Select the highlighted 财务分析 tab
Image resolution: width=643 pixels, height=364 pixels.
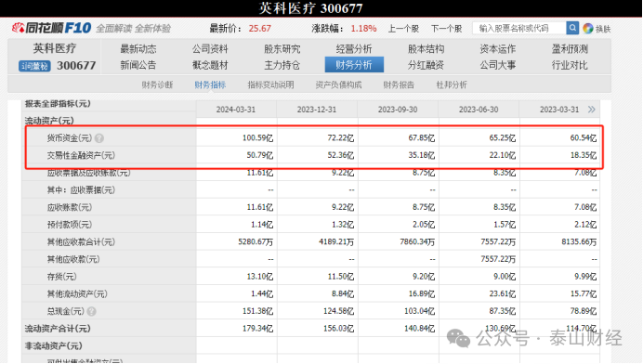[x=354, y=65]
